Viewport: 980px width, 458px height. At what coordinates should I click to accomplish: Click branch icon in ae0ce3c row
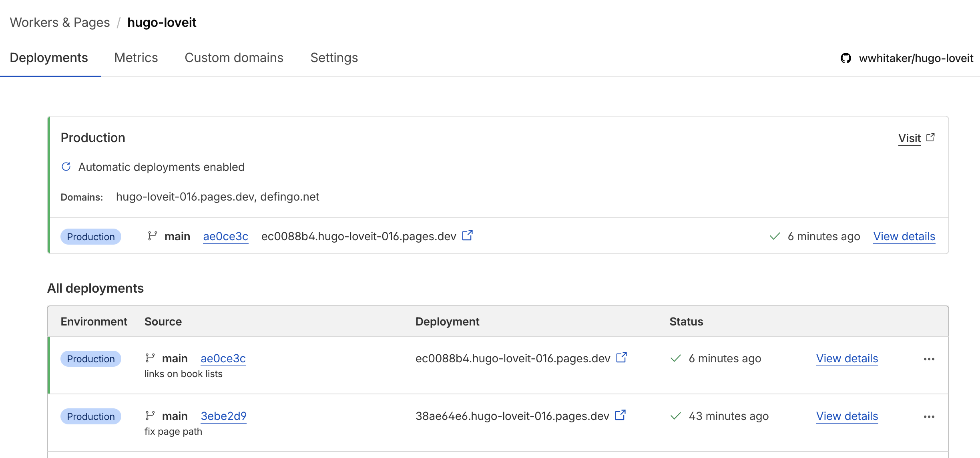[150, 358]
